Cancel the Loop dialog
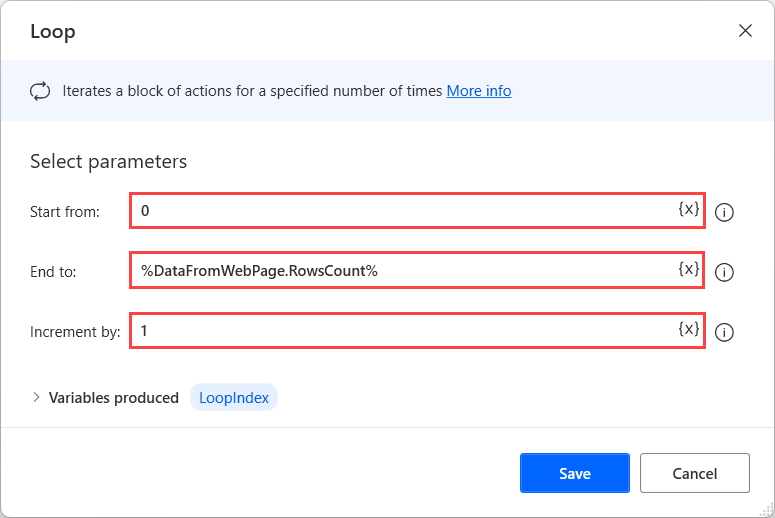This screenshot has height=518, width=775. coord(694,473)
